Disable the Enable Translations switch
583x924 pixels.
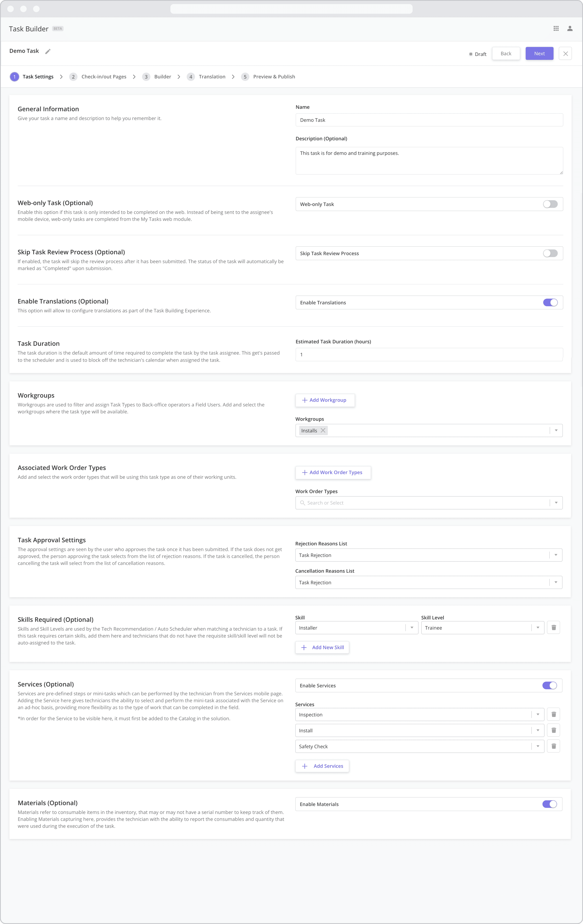click(550, 302)
